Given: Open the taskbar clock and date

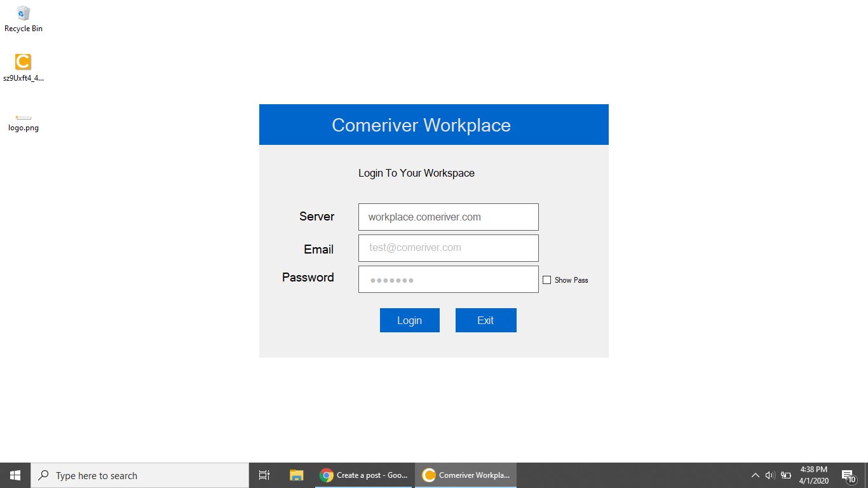Looking at the screenshot, I should click(x=813, y=475).
